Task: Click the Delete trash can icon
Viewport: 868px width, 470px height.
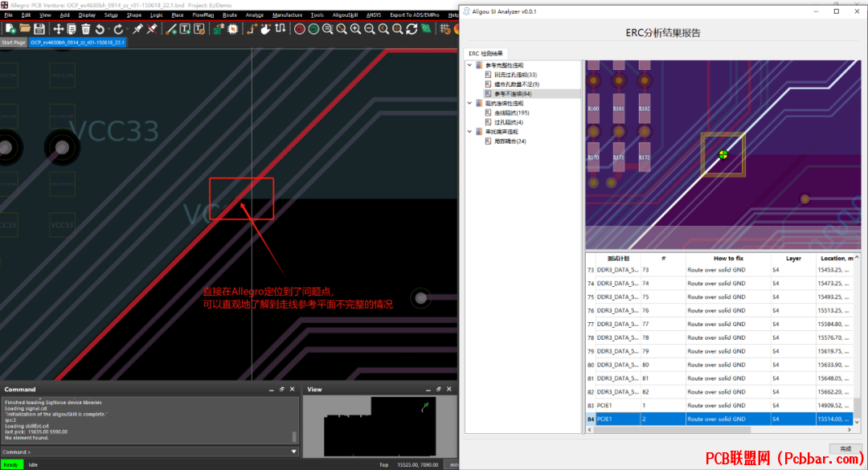Action: (85, 29)
